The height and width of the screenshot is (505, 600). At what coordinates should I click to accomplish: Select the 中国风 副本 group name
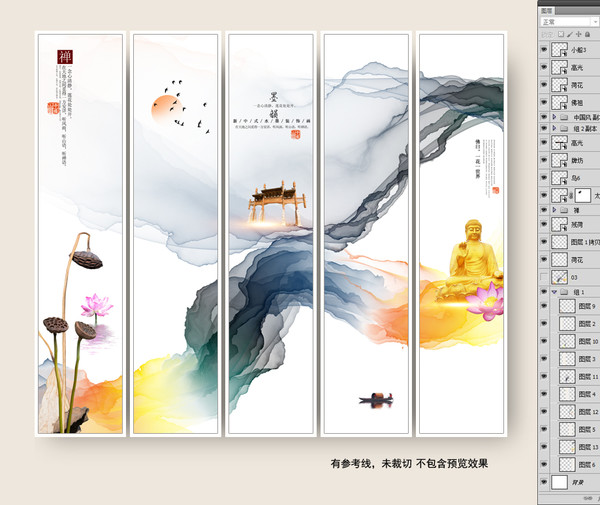(586, 117)
